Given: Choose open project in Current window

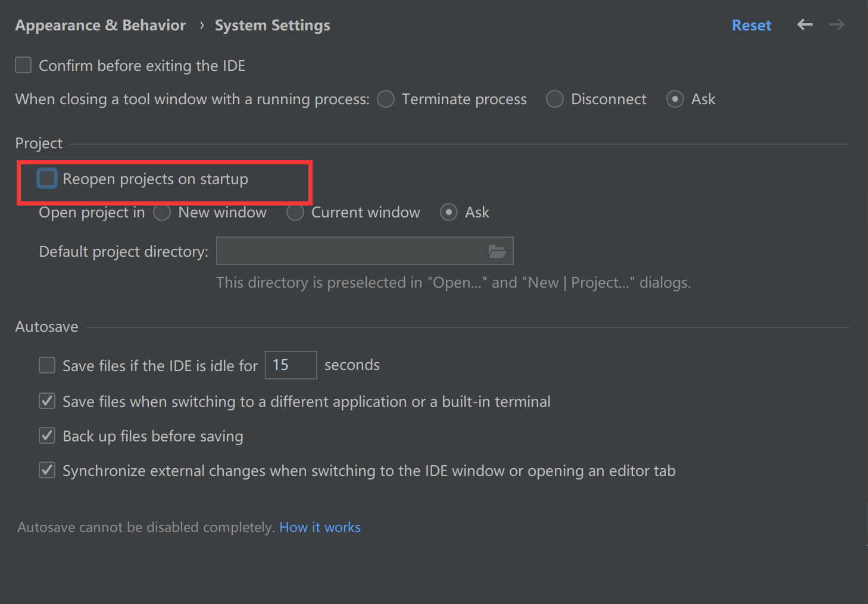Looking at the screenshot, I should pyautogui.click(x=295, y=212).
